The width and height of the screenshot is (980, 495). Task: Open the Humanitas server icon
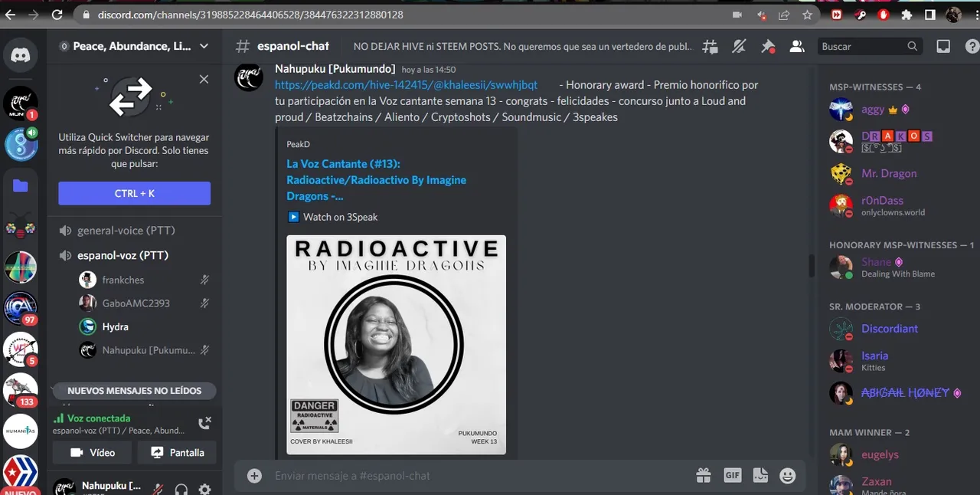coord(21,431)
